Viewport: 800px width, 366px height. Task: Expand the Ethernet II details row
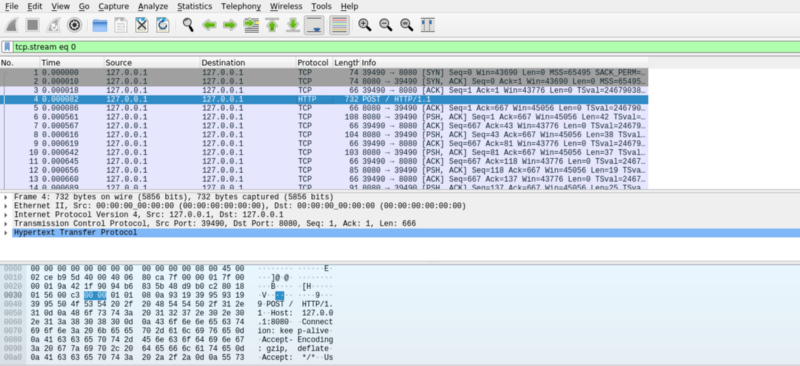click(x=5, y=206)
